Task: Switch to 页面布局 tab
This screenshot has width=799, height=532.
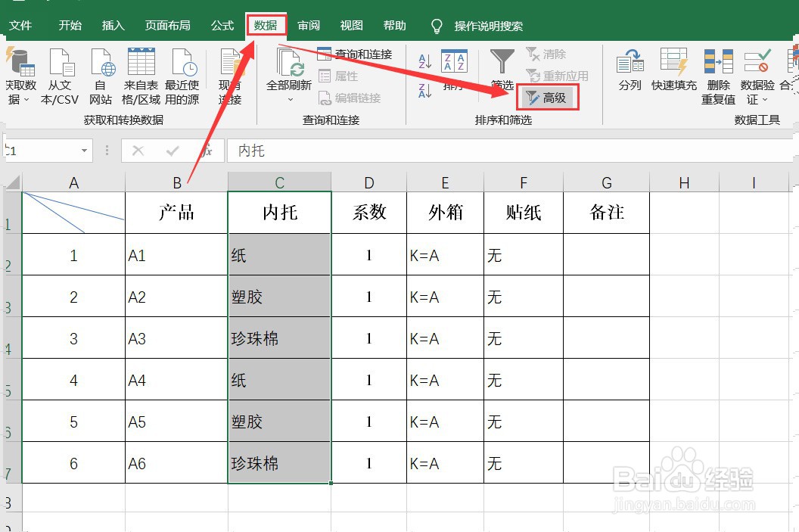Action: 168,26
